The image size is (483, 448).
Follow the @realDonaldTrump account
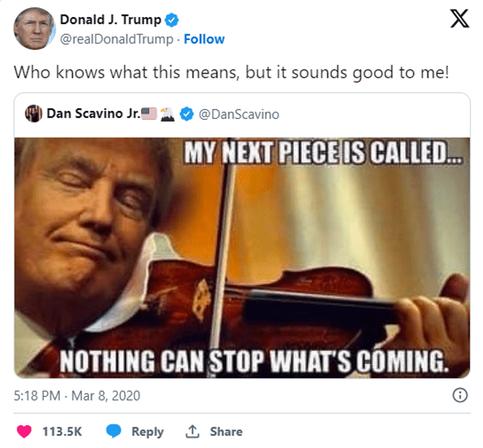(204, 39)
